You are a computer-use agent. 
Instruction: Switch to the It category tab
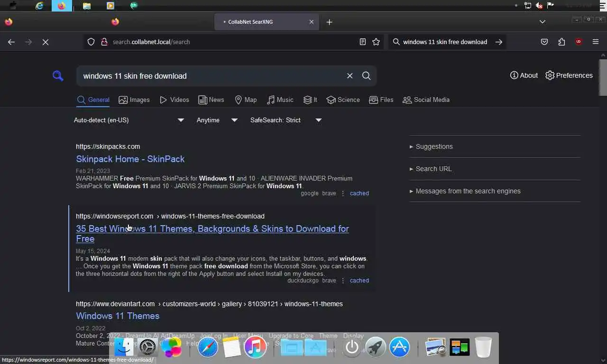(x=310, y=100)
